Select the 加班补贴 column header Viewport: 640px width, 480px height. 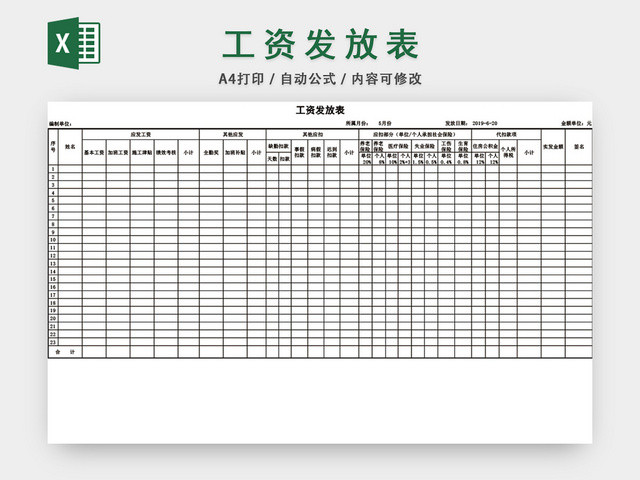pos(235,153)
